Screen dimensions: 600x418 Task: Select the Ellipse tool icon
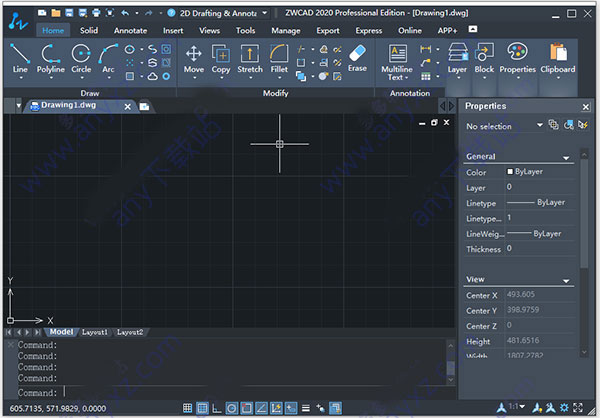130,49
